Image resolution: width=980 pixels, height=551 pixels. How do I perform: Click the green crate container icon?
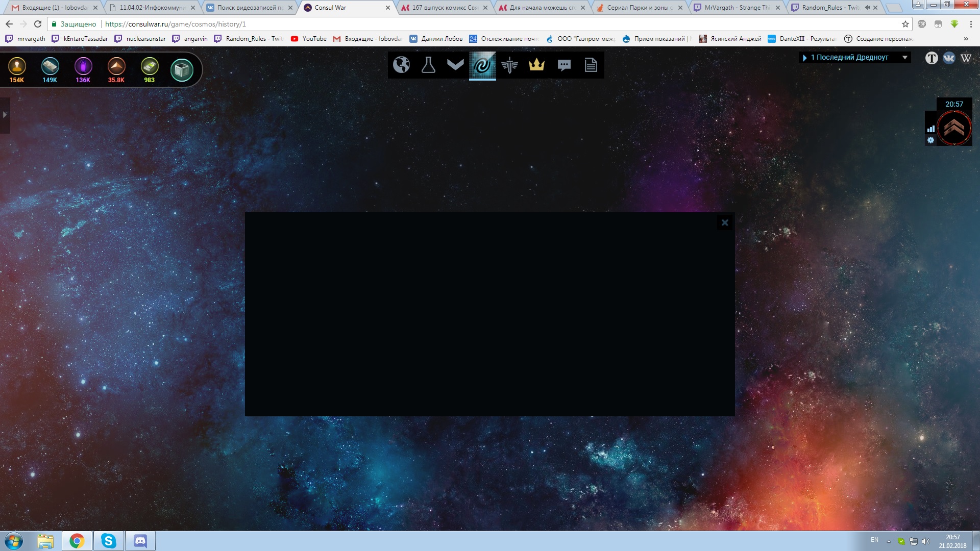tap(182, 70)
